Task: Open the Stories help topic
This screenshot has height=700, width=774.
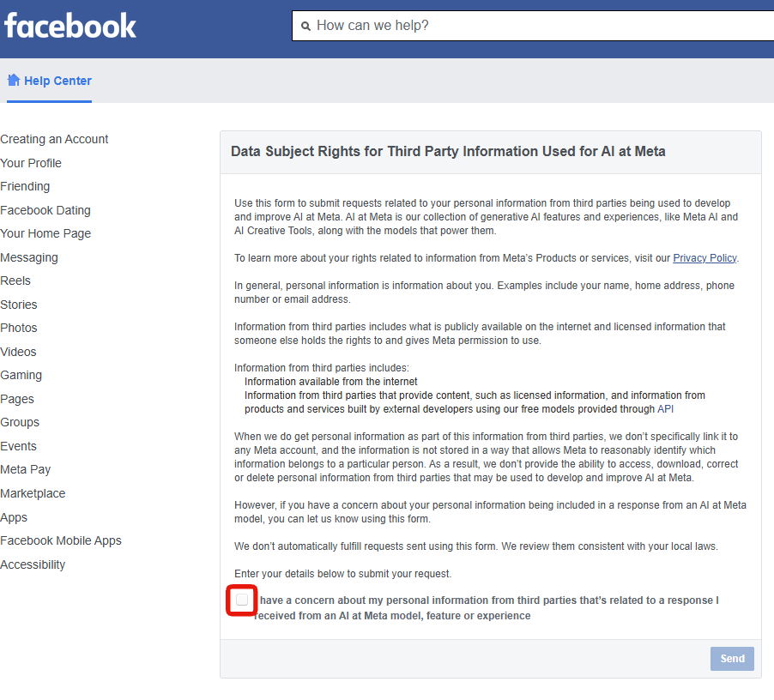Action: click(19, 305)
